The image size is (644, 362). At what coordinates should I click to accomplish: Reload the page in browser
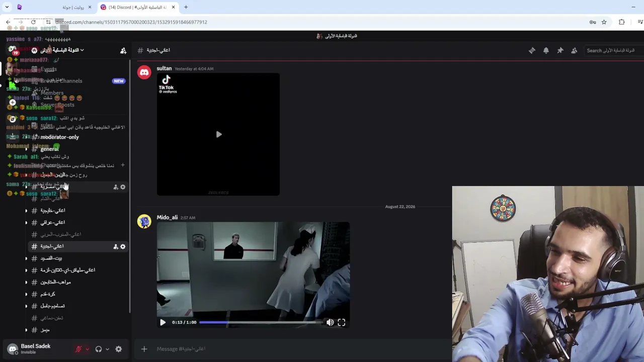(33, 22)
